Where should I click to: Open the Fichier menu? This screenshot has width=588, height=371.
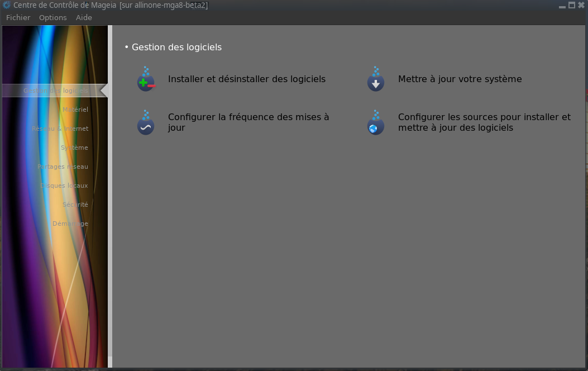[18, 18]
